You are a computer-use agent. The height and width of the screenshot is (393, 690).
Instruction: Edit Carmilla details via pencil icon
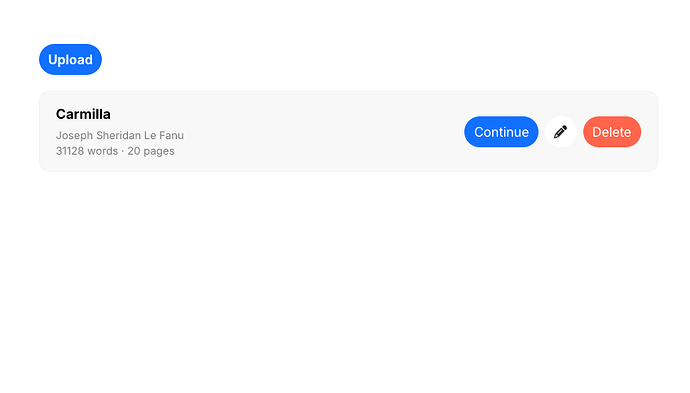pos(560,132)
